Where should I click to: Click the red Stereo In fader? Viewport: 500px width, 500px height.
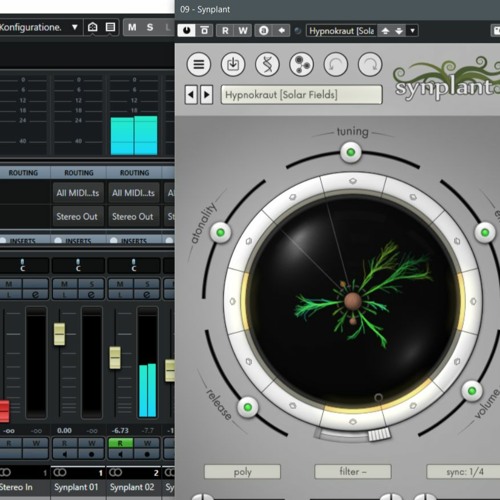pos(4,411)
